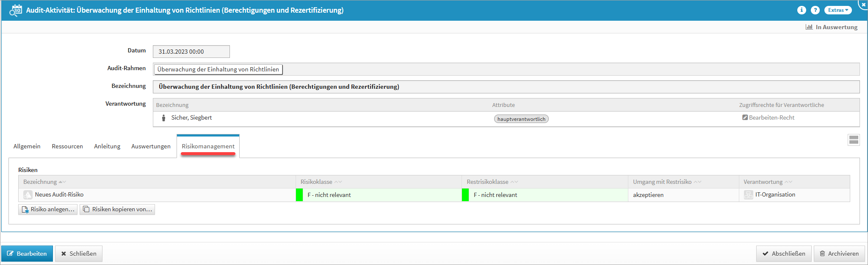This screenshot has height=265, width=868.
Task: Open help via question mark icon
Action: click(815, 10)
